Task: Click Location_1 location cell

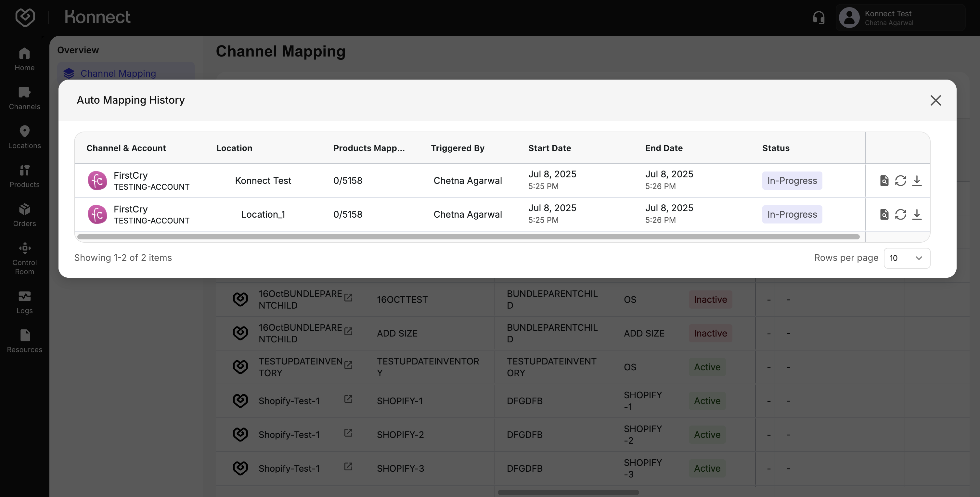Action: pyautogui.click(x=263, y=214)
